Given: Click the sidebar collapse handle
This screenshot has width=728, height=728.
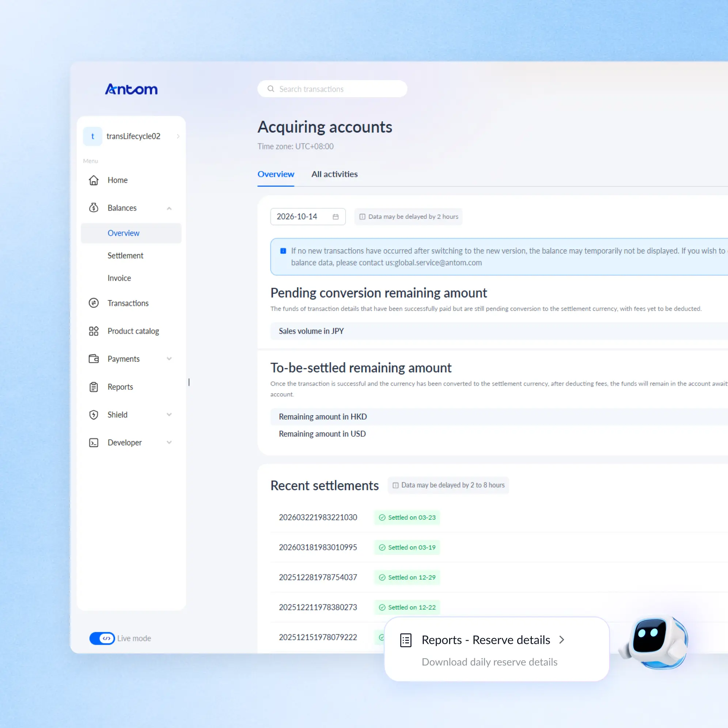Looking at the screenshot, I should coord(189,382).
